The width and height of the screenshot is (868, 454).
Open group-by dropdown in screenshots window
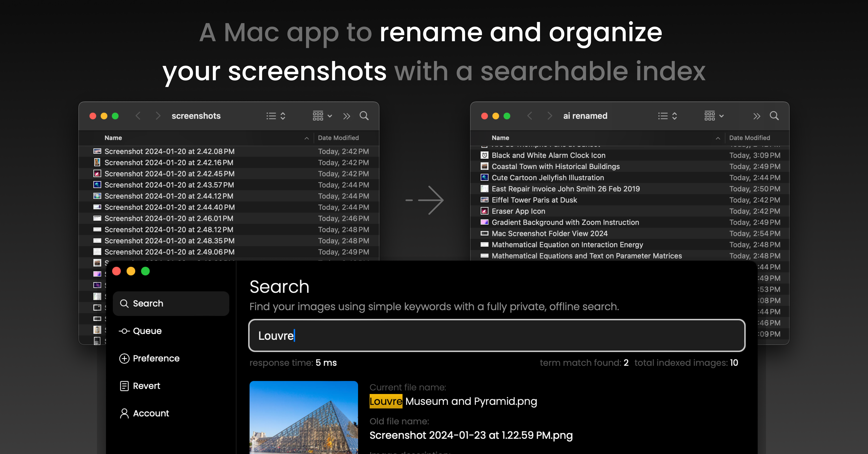click(322, 116)
